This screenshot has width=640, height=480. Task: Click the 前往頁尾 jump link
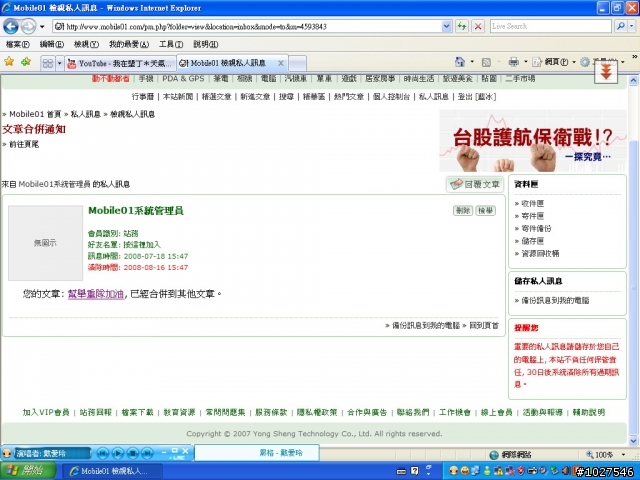(24, 144)
